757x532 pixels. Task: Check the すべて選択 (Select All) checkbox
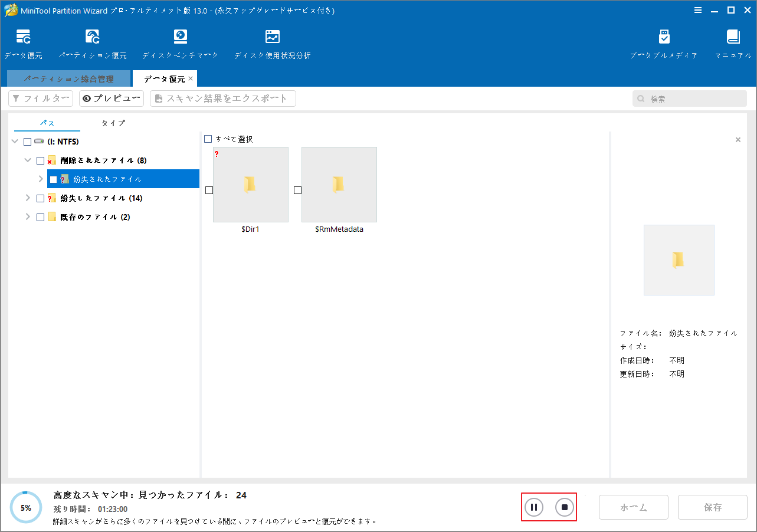click(x=208, y=138)
